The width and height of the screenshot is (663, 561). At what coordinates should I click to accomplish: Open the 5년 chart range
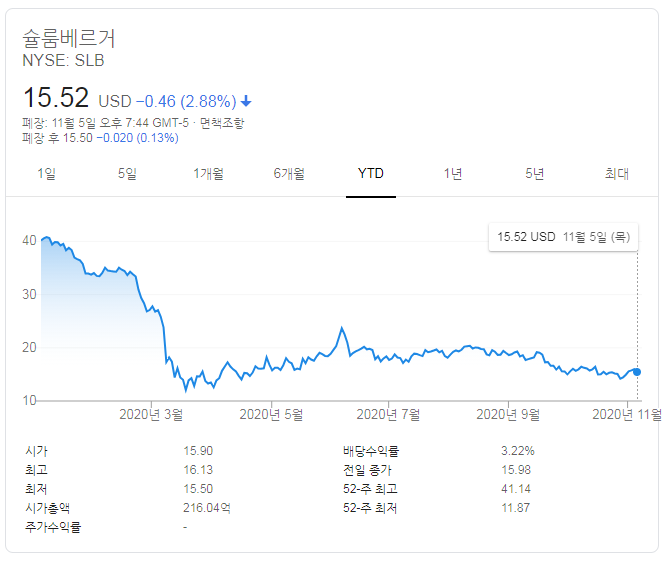534,173
